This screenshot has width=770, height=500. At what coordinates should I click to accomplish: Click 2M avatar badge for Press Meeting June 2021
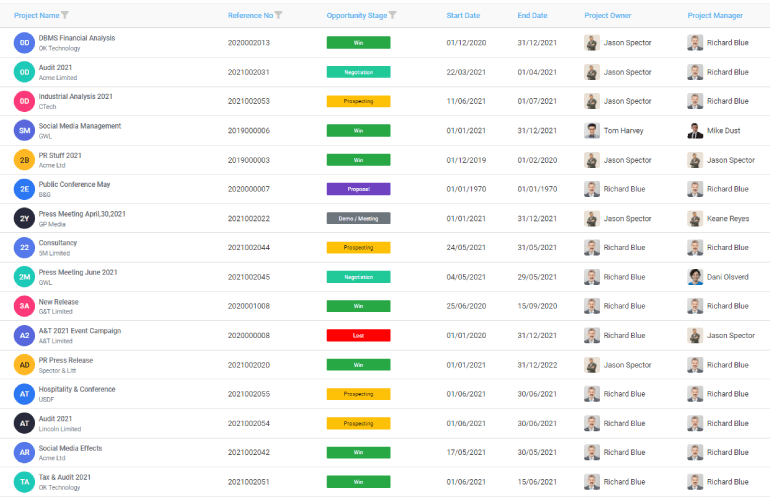pos(24,277)
